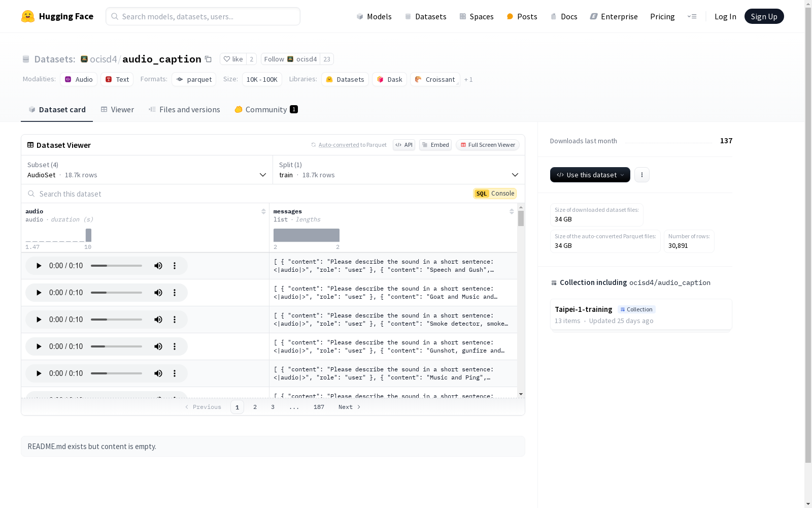The width and height of the screenshot is (812, 508).
Task: Open Enterprise in the top navigation
Action: 614,16
